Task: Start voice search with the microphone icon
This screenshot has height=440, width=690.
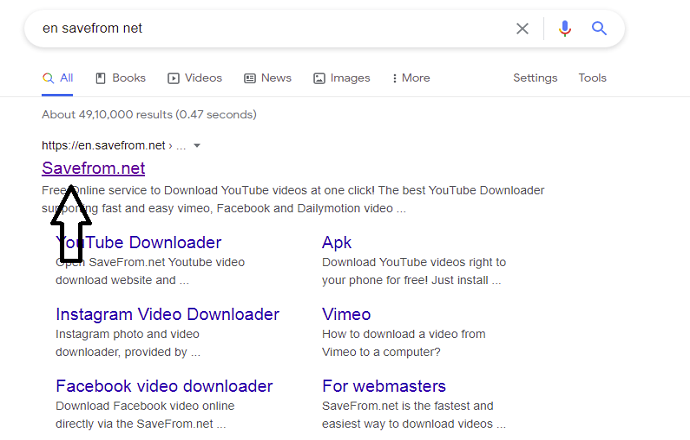Action: coord(565,29)
